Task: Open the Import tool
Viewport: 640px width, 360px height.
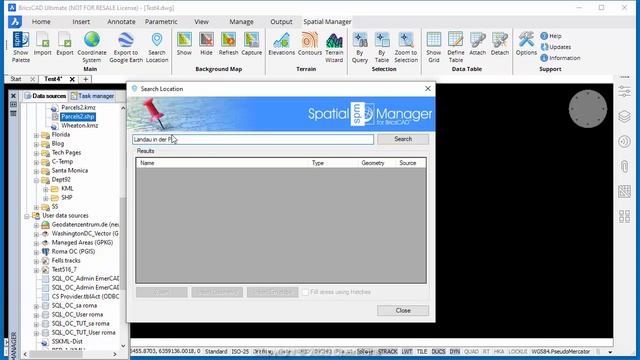Action: pyautogui.click(x=42, y=44)
